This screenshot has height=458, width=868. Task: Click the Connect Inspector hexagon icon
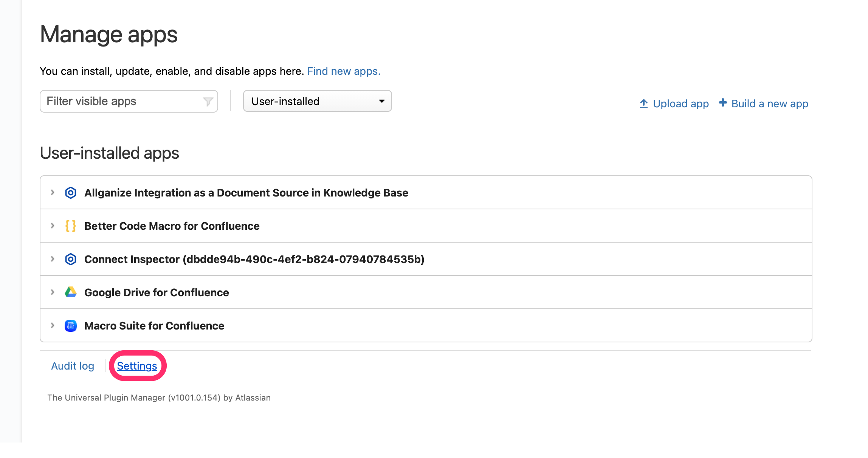point(71,259)
